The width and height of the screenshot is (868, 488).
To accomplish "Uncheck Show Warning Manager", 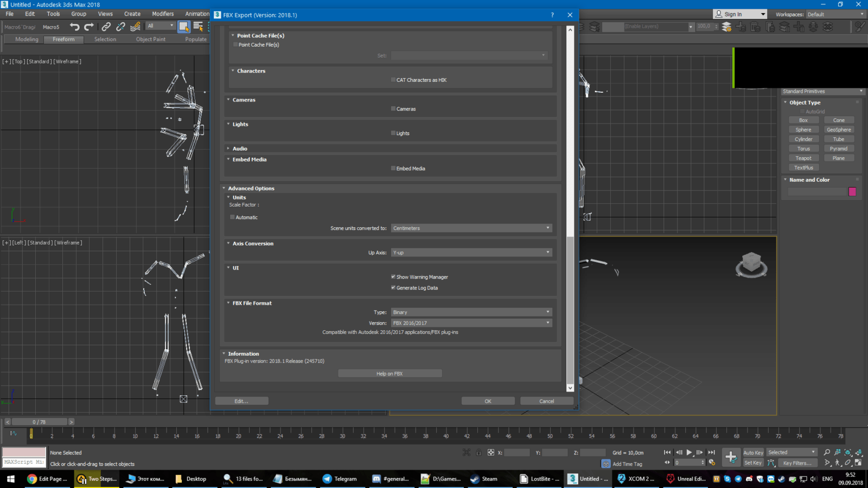I will pos(393,277).
